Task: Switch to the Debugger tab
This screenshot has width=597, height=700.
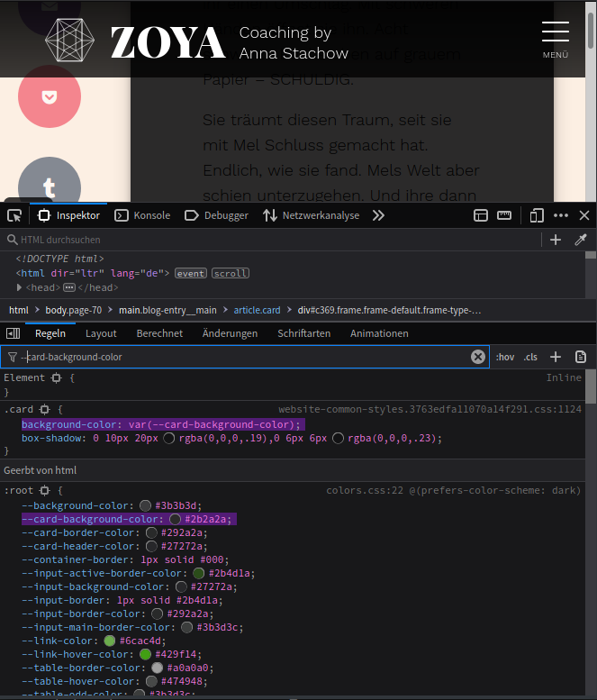Action: [x=216, y=215]
